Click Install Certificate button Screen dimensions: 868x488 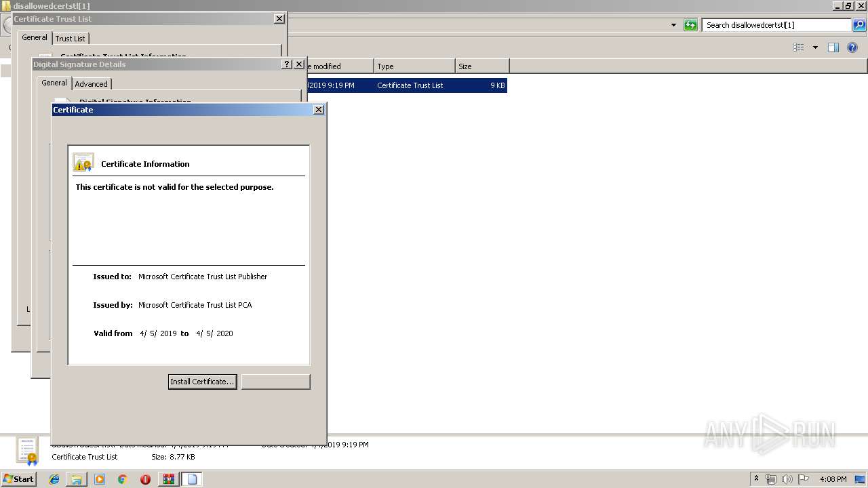(202, 382)
